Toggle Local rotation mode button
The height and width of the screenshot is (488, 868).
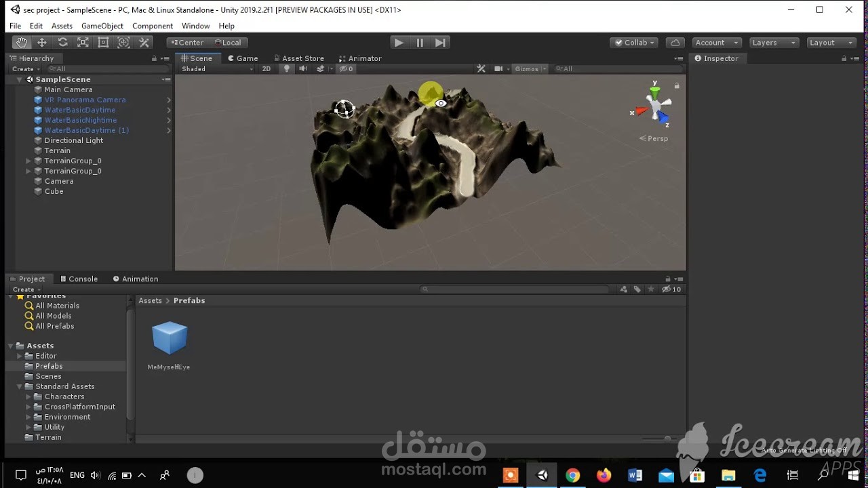point(228,42)
